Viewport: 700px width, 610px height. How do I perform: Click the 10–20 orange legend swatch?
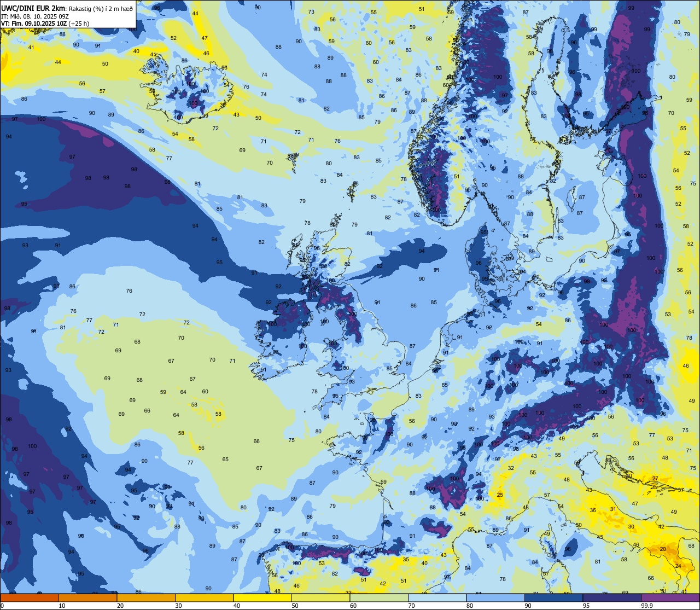coord(87,597)
